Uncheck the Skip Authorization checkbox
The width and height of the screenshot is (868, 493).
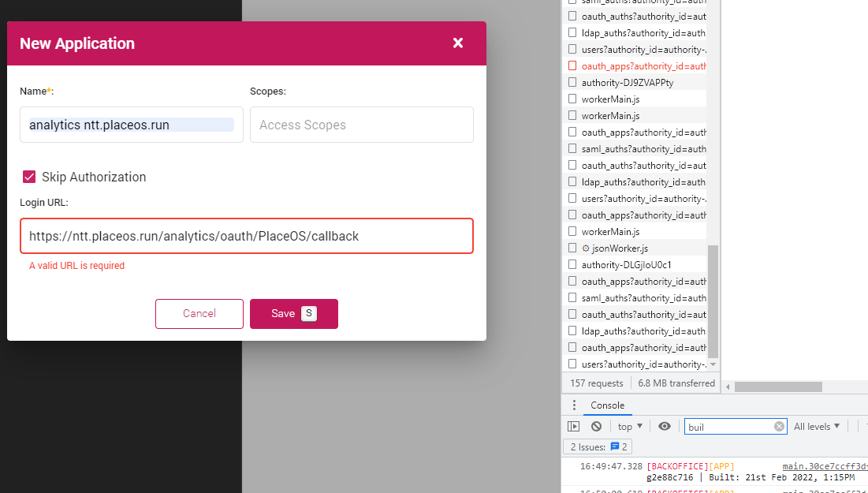point(29,177)
